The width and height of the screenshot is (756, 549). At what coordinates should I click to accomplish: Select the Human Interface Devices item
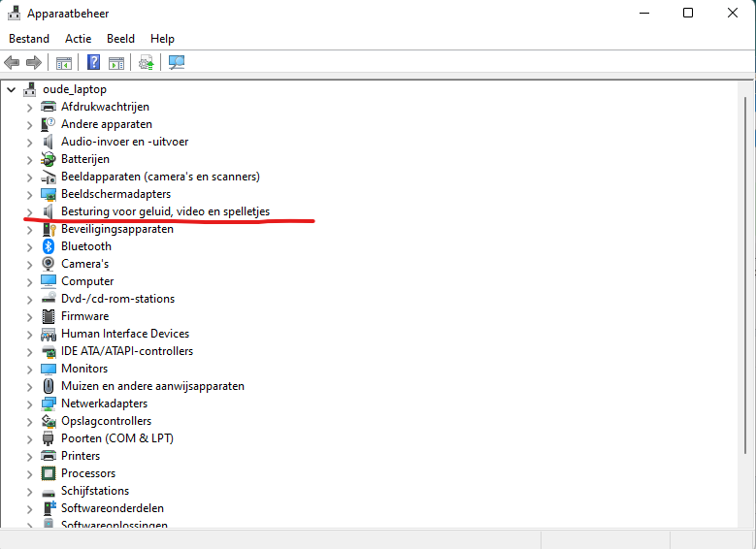125,334
